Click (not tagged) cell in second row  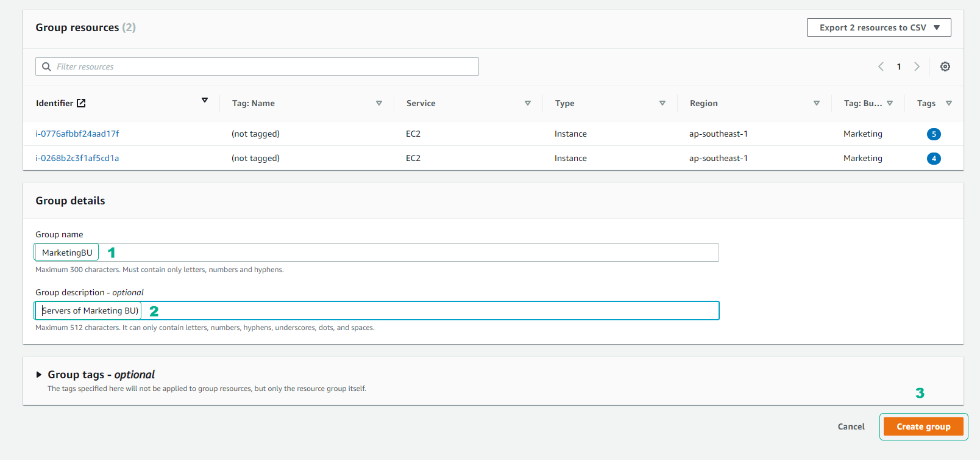tap(255, 158)
